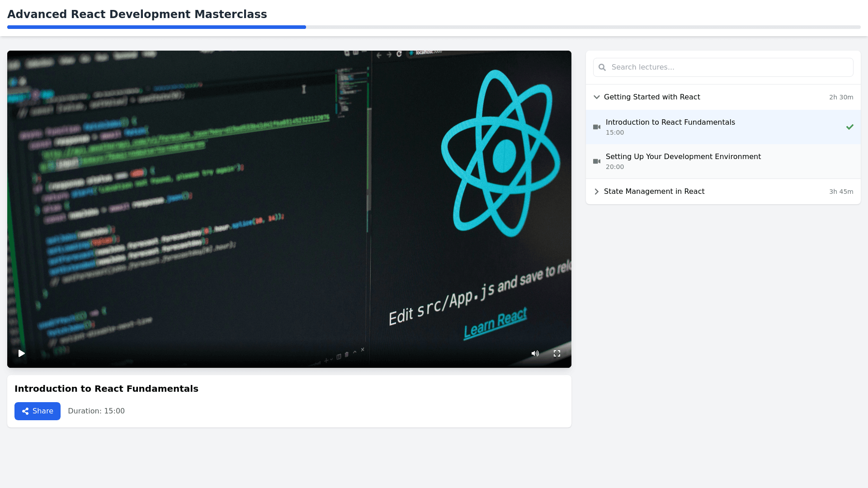The width and height of the screenshot is (868, 488).
Task: Click the camera icon beside Setting Up lecture
Action: pos(597,161)
